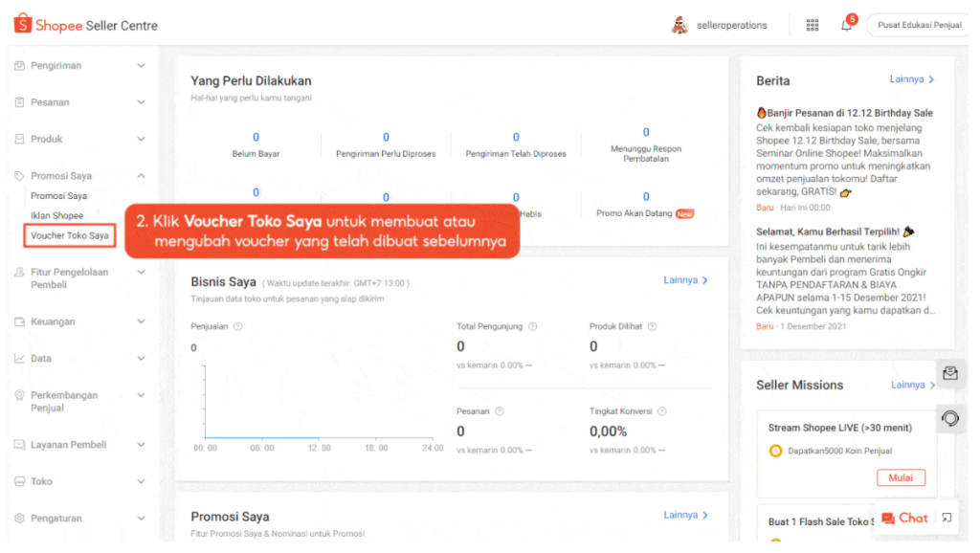980x553 pixels.
Task: Expand the Data menu chevron
Action: click(x=142, y=359)
